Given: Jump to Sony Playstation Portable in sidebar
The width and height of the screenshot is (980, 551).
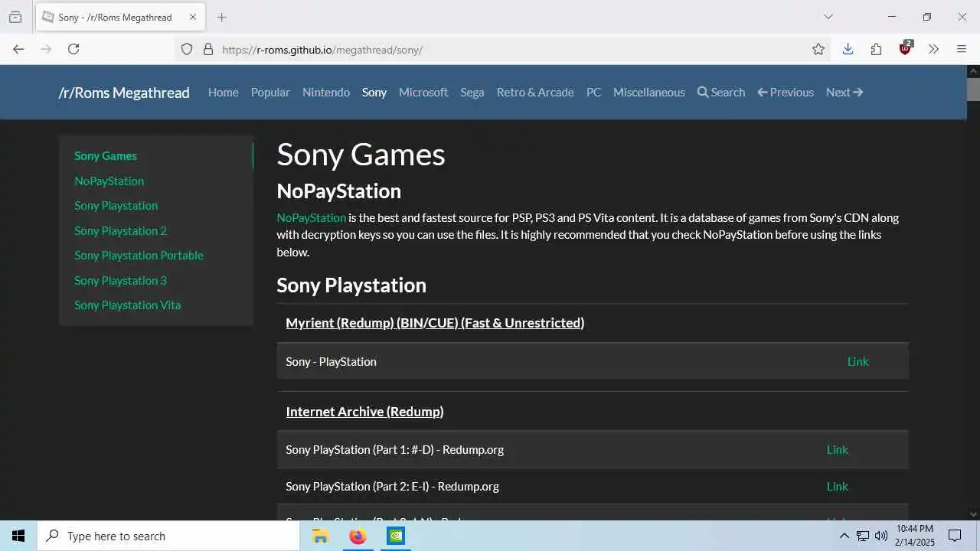Looking at the screenshot, I should pos(139,255).
